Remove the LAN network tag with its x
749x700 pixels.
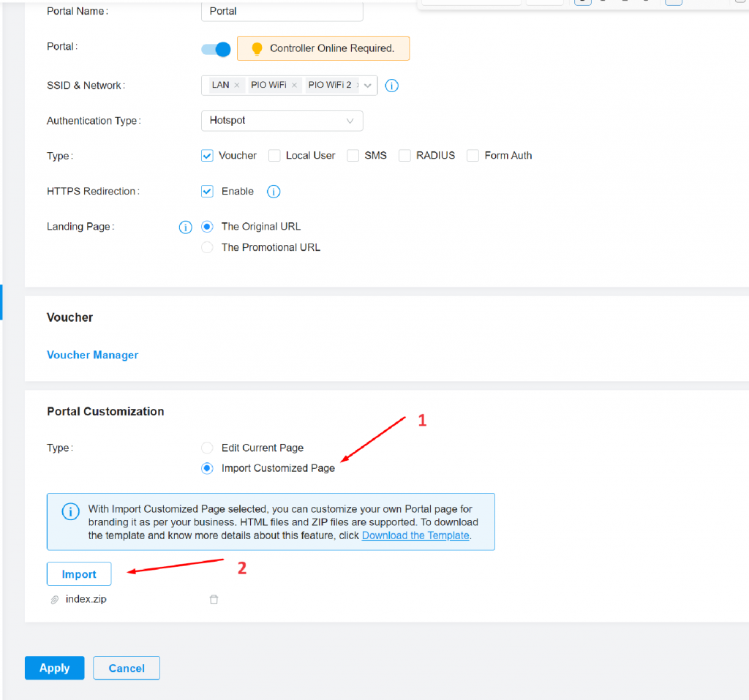tap(237, 85)
